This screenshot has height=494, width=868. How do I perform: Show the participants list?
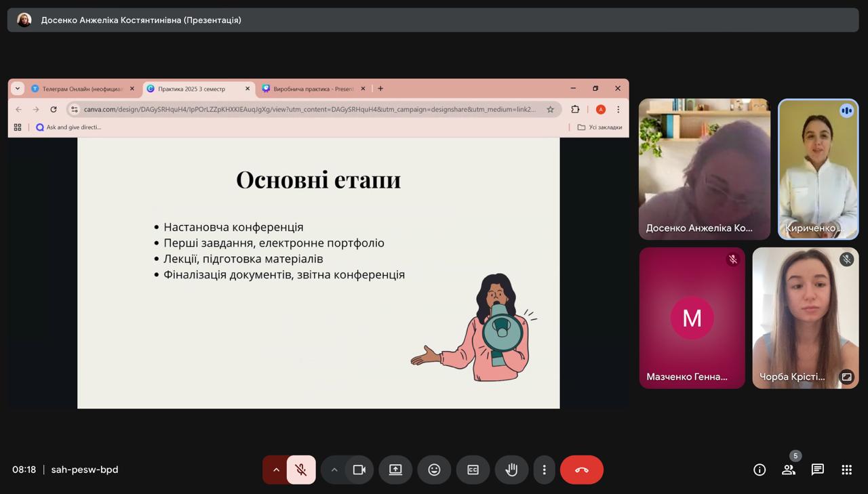788,470
